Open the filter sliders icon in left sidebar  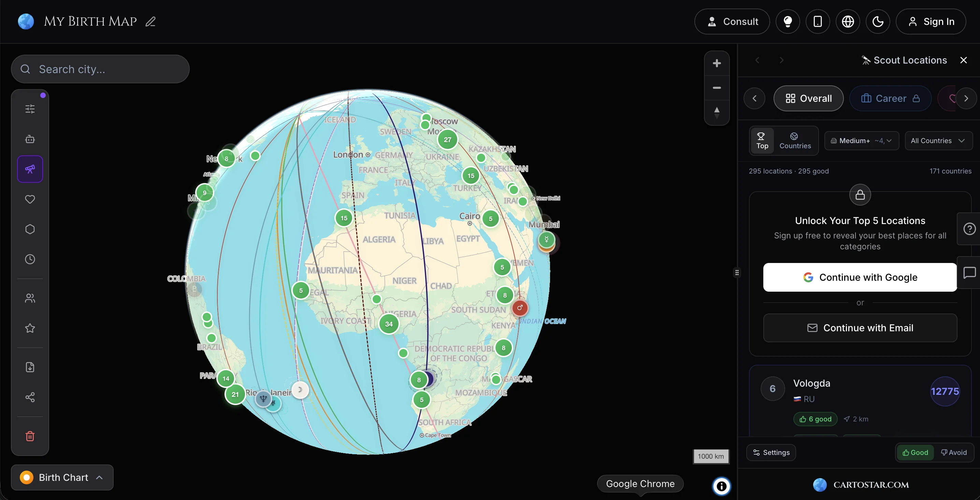click(30, 109)
